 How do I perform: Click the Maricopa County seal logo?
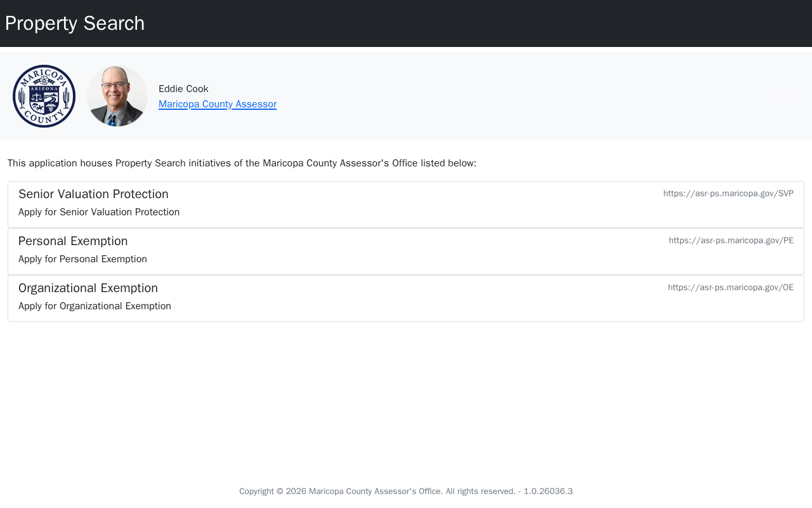pos(44,96)
